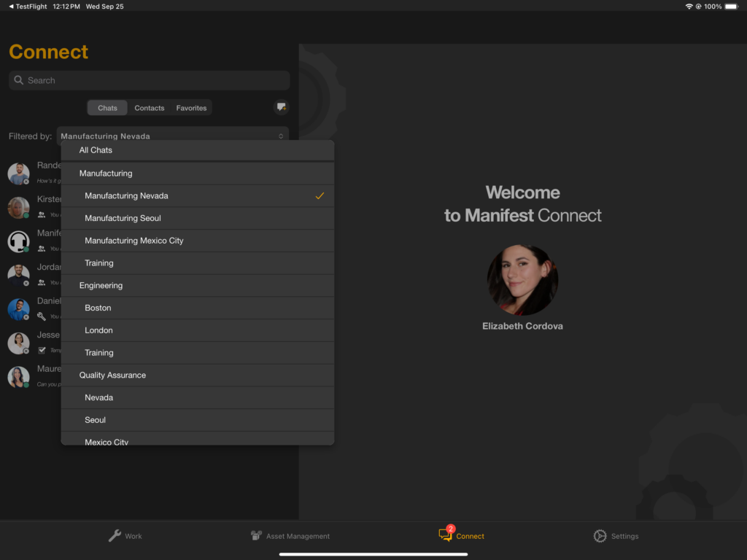Choose Boston filter option
747x560 pixels.
[197, 308]
